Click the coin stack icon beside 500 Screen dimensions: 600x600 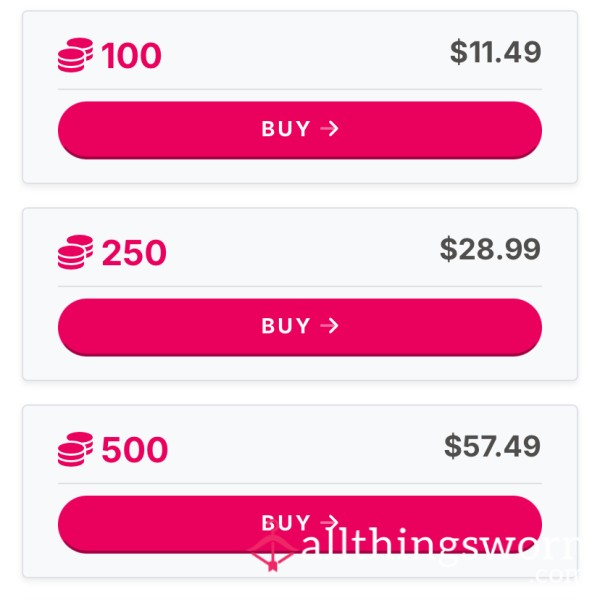tap(75, 449)
